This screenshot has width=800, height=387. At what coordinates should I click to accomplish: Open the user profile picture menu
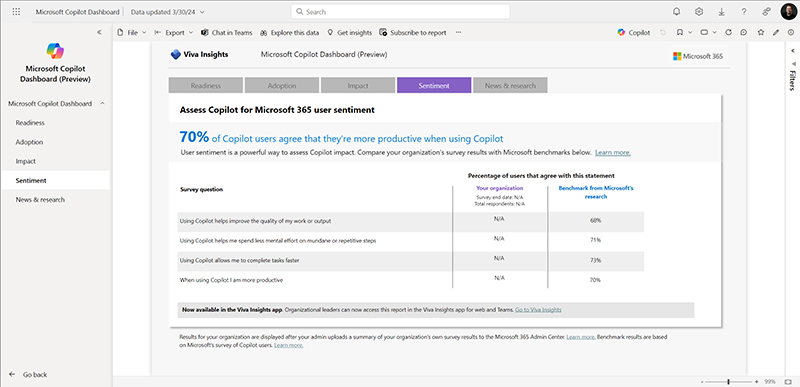788,12
